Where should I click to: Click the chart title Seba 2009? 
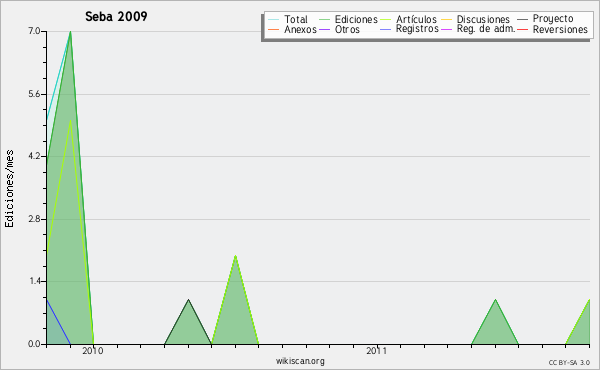(116, 16)
